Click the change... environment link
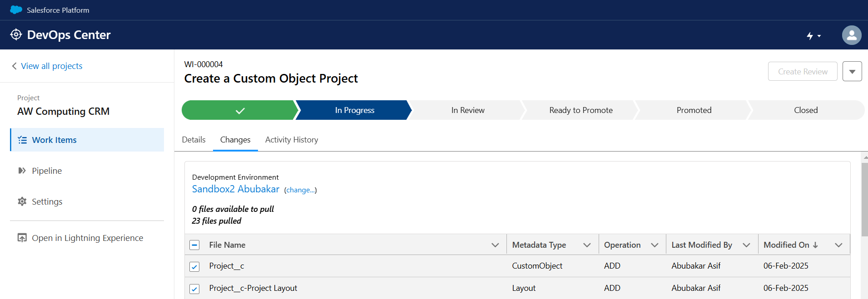Image resolution: width=868 pixels, height=299 pixels. tap(301, 190)
